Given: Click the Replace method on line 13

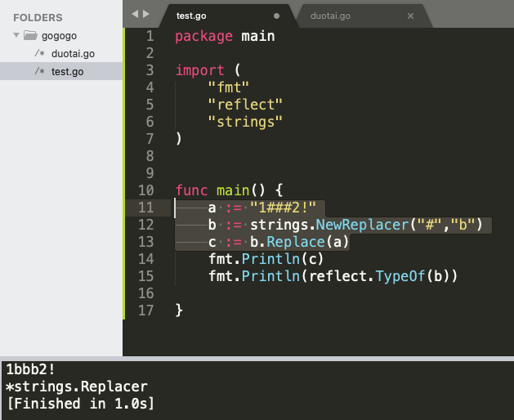Looking at the screenshot, I should click(x=295, y=242).
